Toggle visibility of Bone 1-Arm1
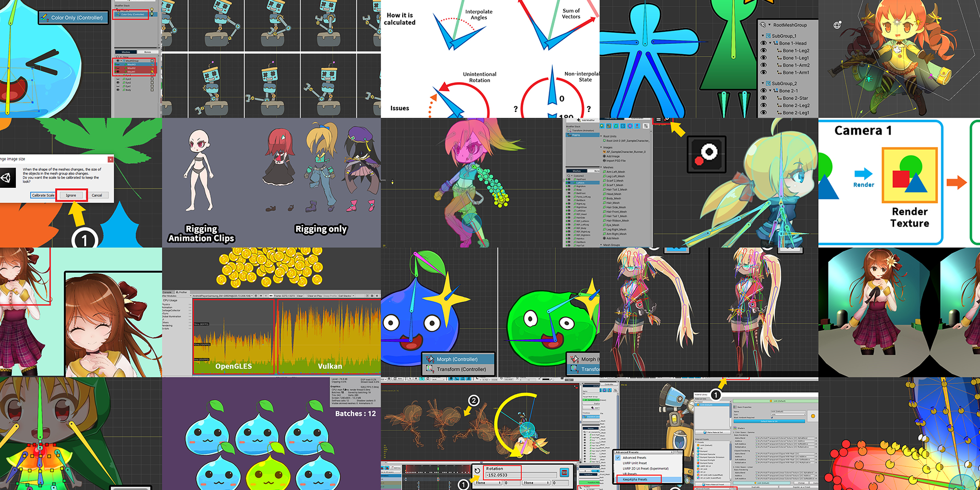The height and width of the screenshot is (490, 980). [x=764, y=72]
